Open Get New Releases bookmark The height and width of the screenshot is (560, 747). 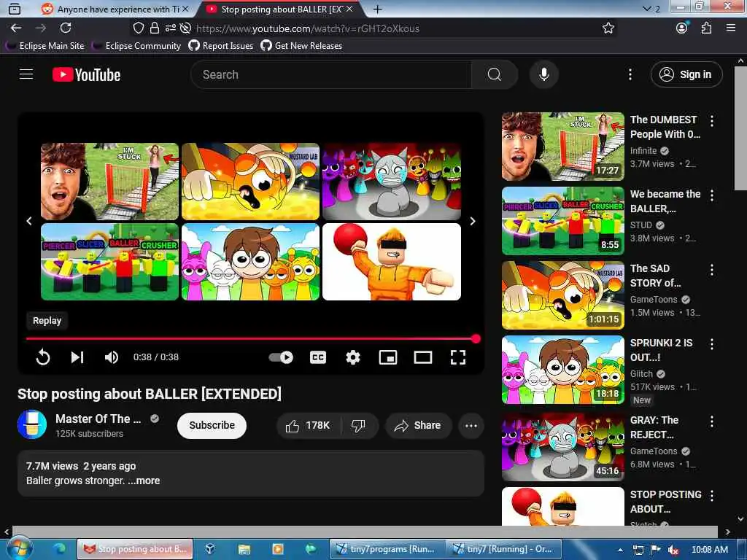[301, 46]
